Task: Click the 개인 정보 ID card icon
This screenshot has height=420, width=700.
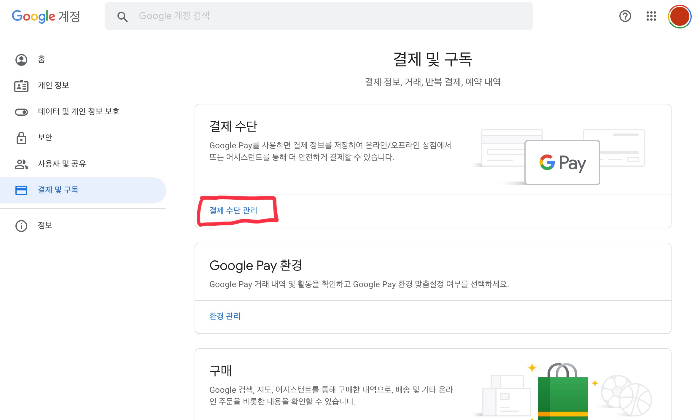Action: pyautogui.click(x=21, y=85)
